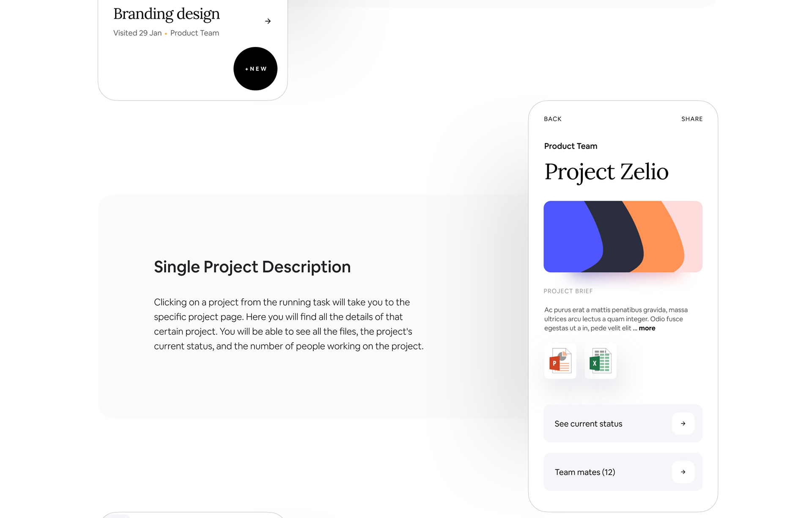The width and height of the screenshot is (812, 518).
Task: Select the Project Zelio title
Action: pyautogui.click(x=606, y=172)
